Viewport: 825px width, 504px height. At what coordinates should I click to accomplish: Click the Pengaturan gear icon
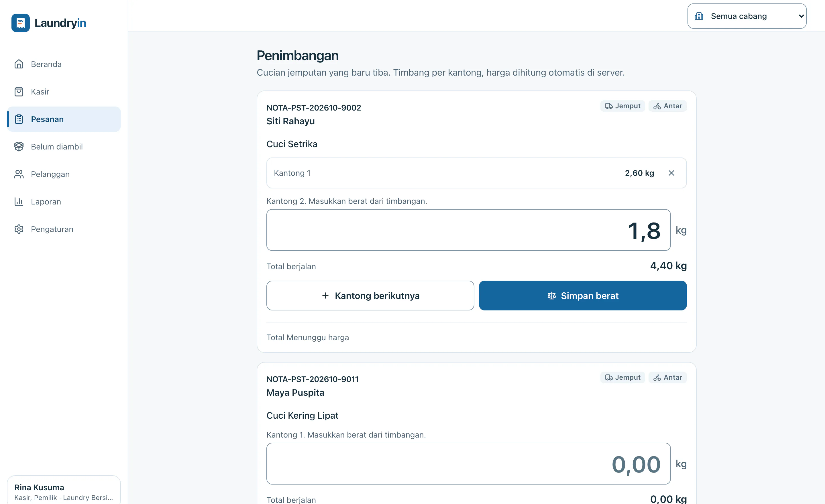tap(19, 229)
